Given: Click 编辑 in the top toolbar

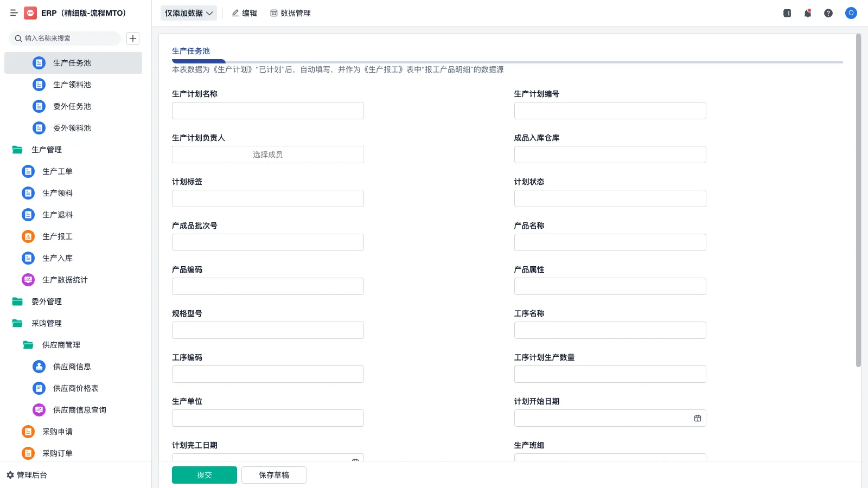Looking at the screenshot, I should [x=245, y=13].
